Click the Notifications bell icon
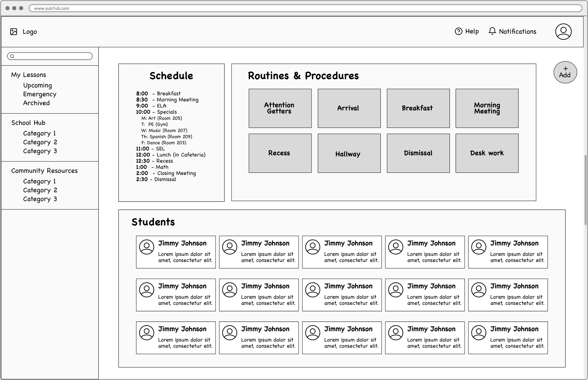This screenshot has height=380, width=588. point(492,31)
